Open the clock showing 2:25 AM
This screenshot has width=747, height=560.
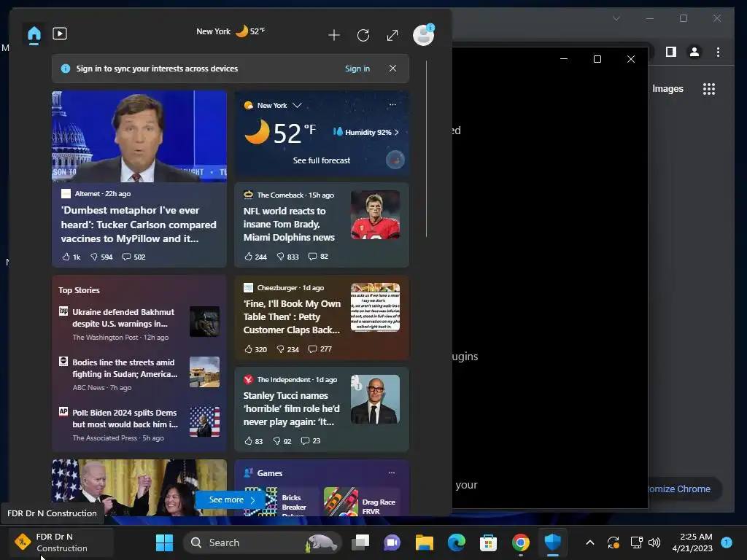692,542
